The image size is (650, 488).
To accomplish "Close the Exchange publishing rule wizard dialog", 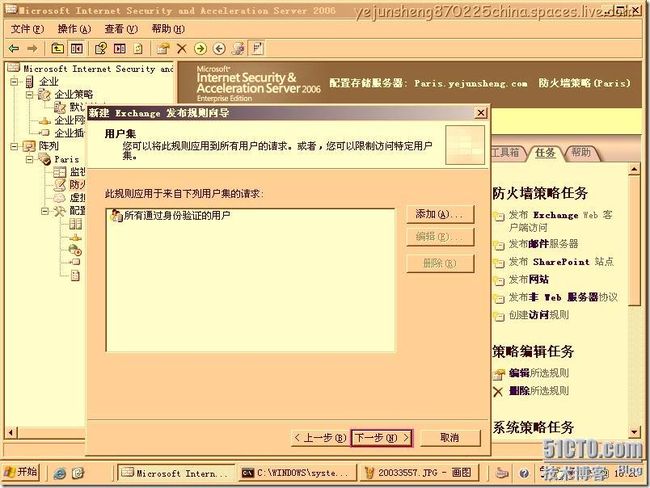I will pyautogui.click(x=481, y=113).
